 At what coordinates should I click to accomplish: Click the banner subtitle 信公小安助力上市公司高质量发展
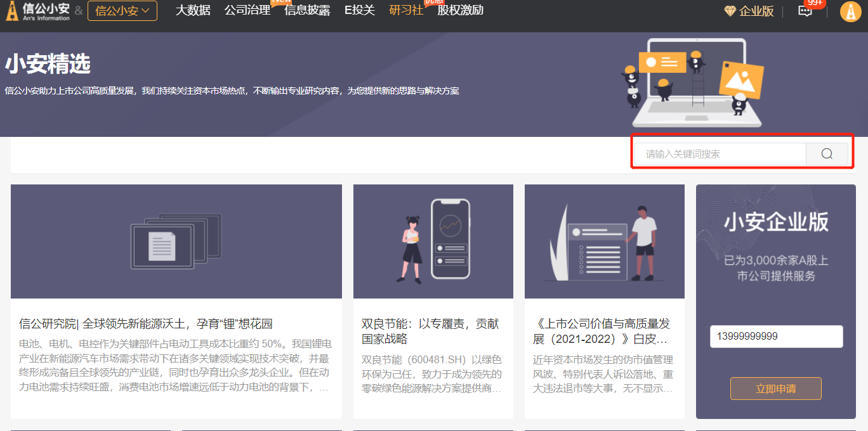click(x=232, y=91)
